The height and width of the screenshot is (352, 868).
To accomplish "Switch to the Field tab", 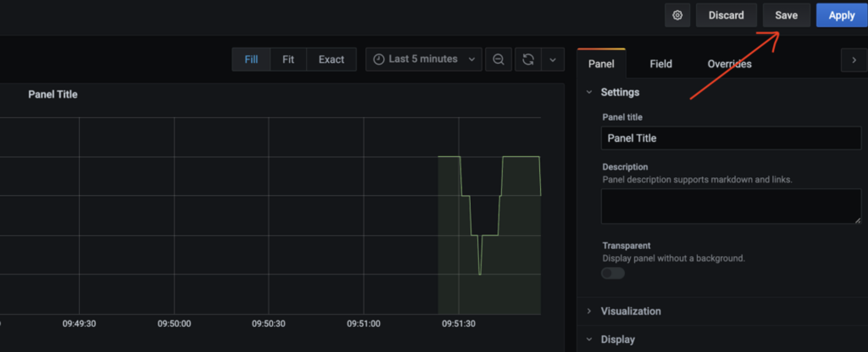I will click(661, 64).
